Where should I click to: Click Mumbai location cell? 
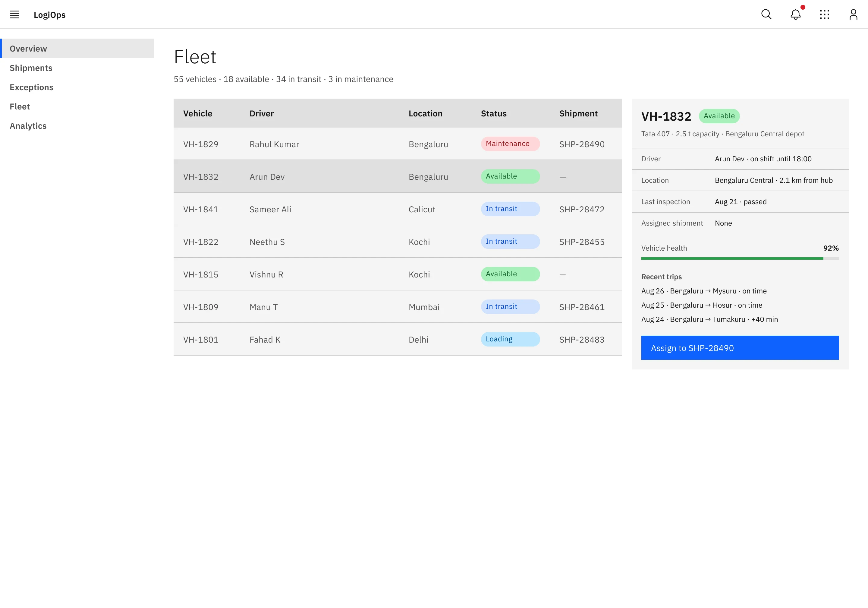tap(424, 307)
